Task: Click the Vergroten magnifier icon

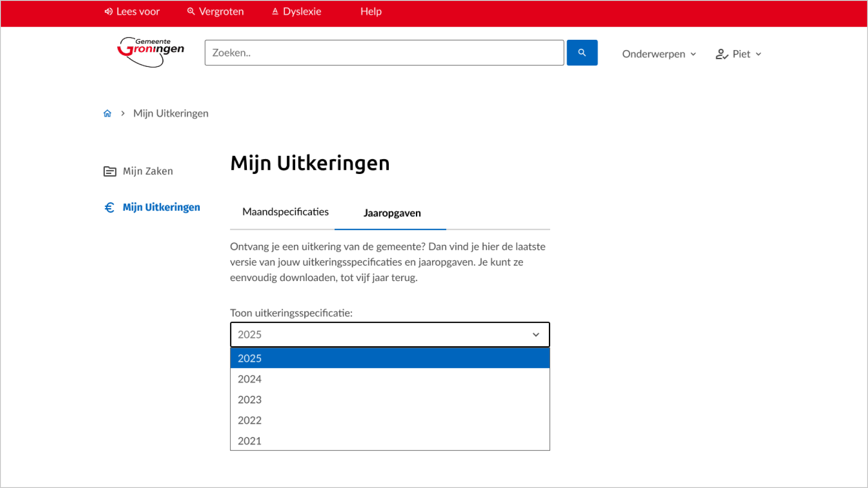Action: (x=191, y=11)
